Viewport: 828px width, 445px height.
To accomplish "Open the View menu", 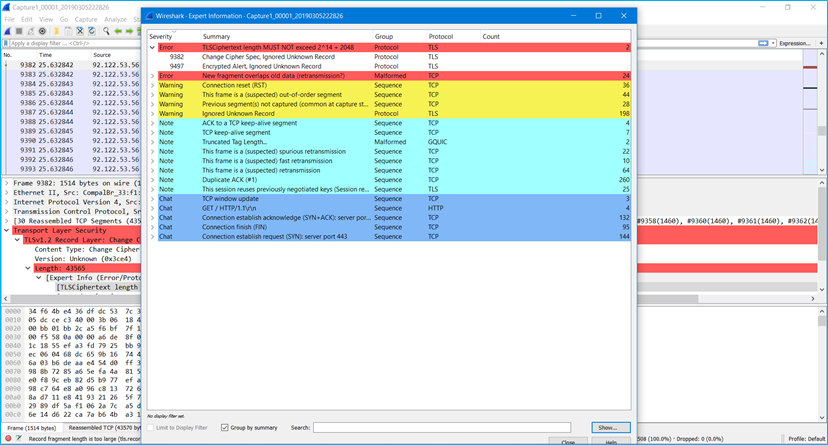I will [46, 20].
